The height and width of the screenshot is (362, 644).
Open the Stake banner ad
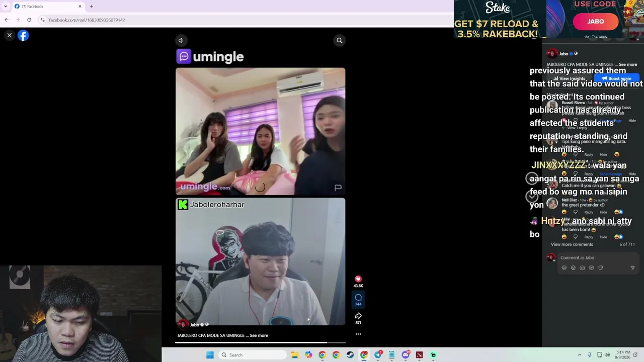[549, 19]
